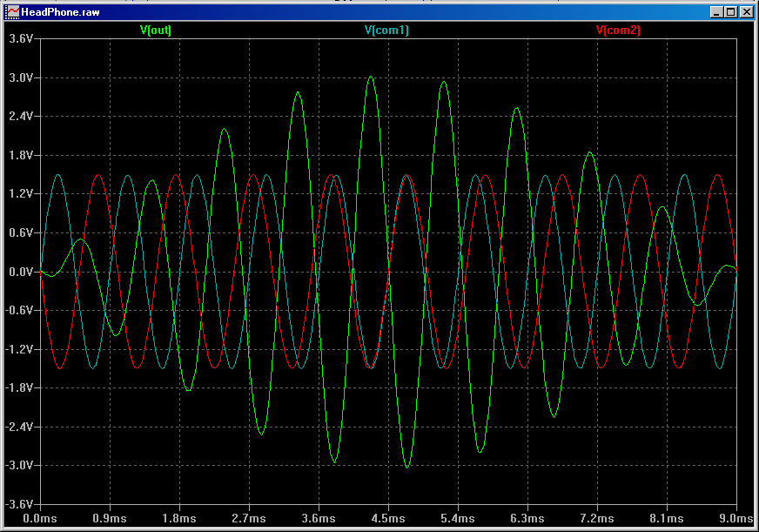The width and height of the screenshot is (759, 532).
Task: Click the V(com1) trace label
Action: 386,30
